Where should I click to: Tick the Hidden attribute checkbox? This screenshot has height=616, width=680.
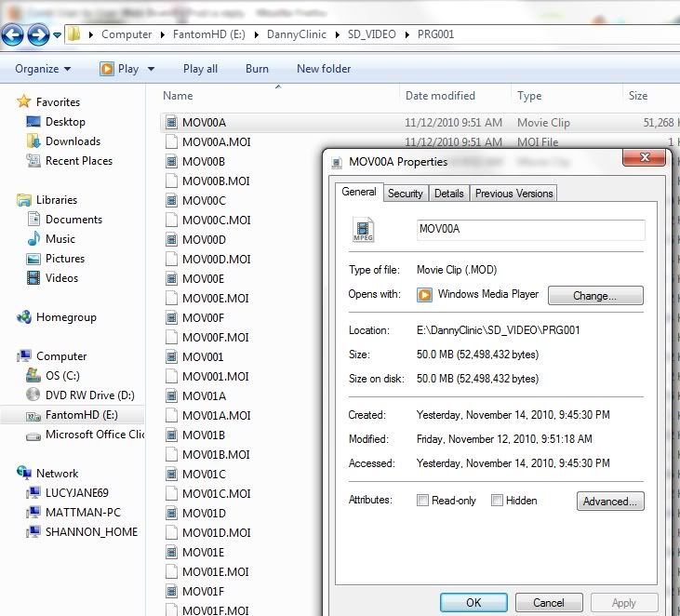[x=498, y=501]
